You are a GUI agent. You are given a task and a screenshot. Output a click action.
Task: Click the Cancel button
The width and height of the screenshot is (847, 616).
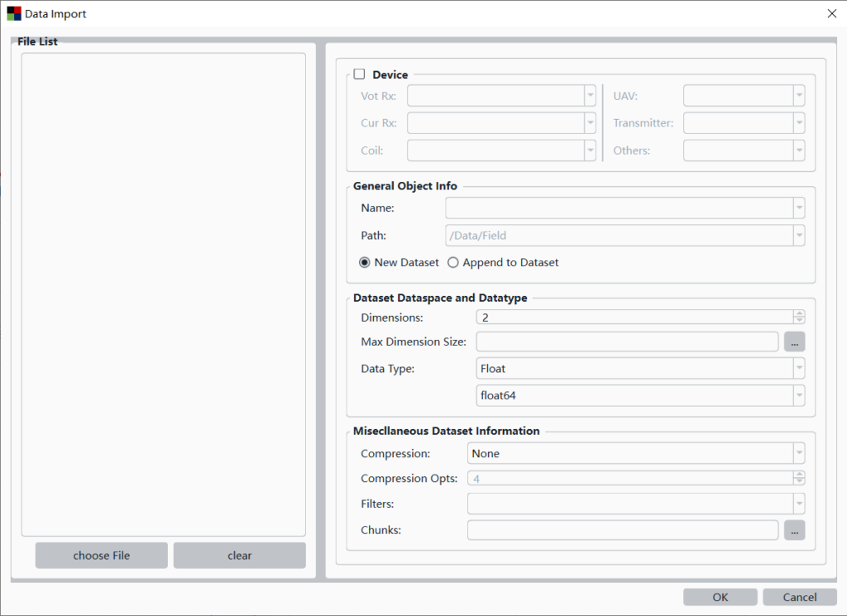[x=800, y=597]
